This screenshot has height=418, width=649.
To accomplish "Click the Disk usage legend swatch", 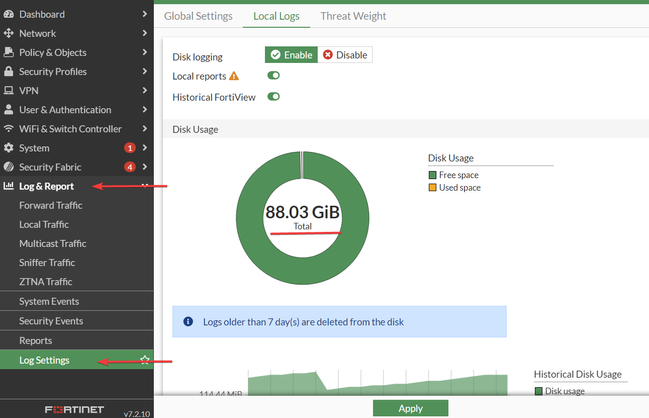I will pos(538,391).
